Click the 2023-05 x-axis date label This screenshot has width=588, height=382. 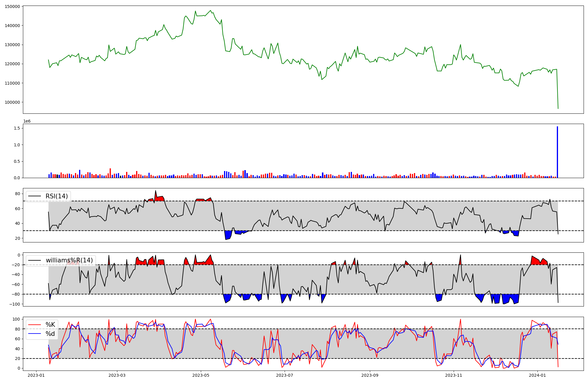coord(201,375)
